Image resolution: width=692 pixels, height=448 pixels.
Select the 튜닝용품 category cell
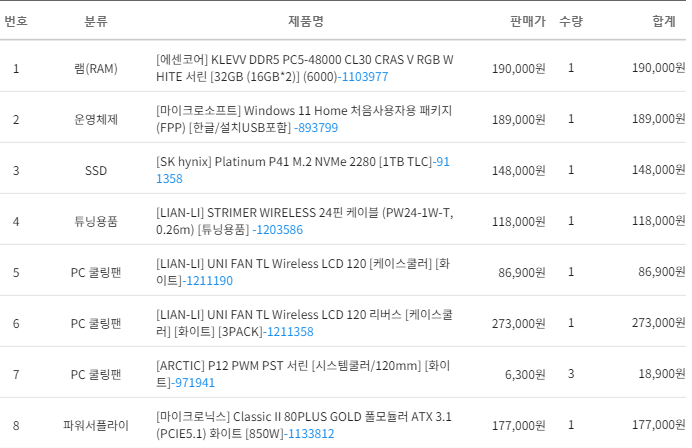pos(96,221)
